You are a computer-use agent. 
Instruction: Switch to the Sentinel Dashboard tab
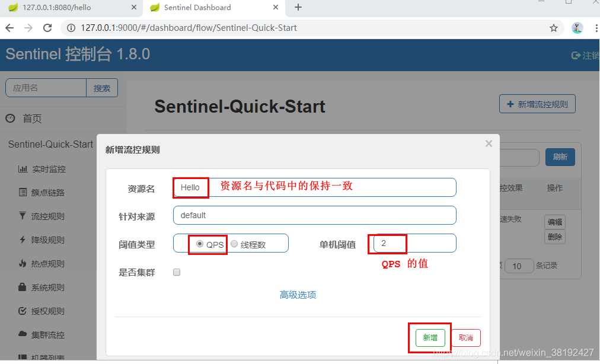[x=213, y=8]
